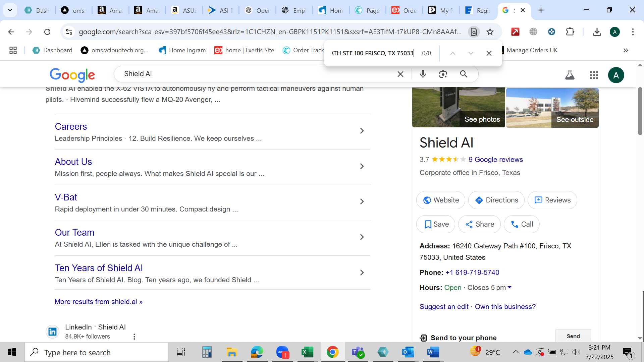This screenshot has height=362, width=644.
Task: Click the Reviews button
Action: click(552, 200)
